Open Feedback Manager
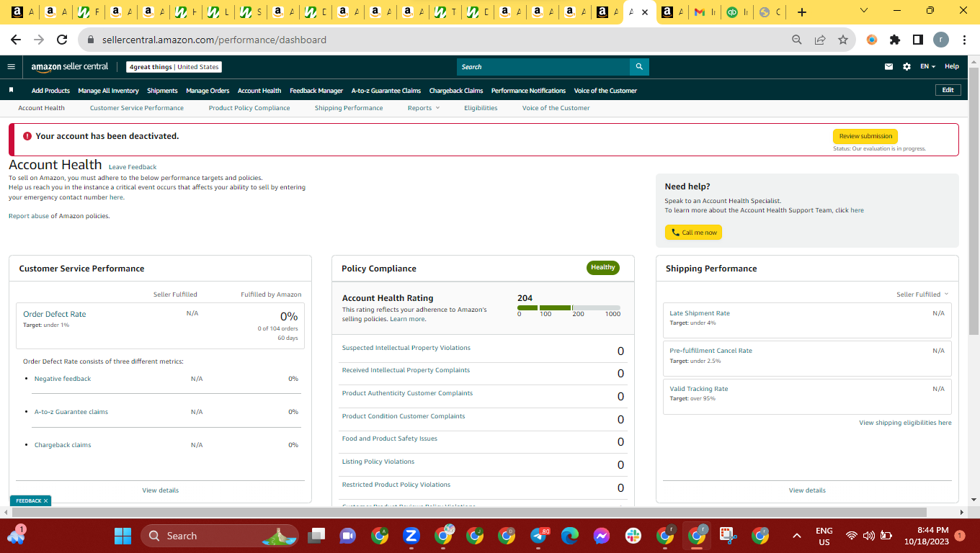The width and height of the screenshot is (980, 553). (x=316, y=91)
